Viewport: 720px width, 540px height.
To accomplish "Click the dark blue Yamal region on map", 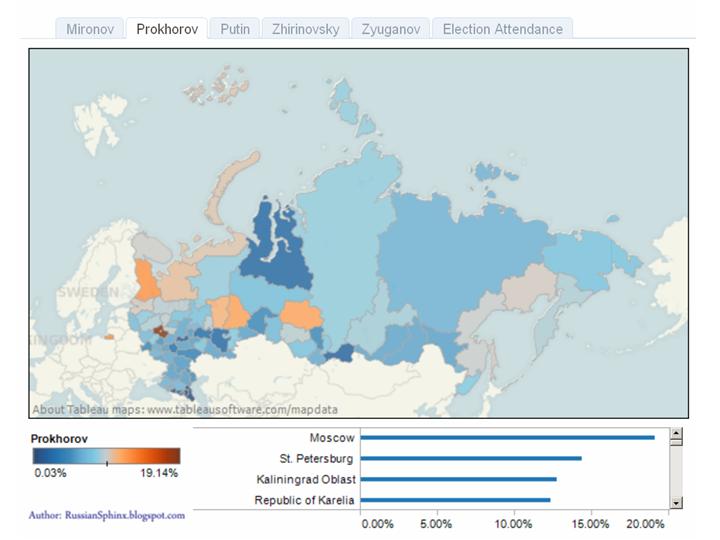I will [x=276, y=266].
